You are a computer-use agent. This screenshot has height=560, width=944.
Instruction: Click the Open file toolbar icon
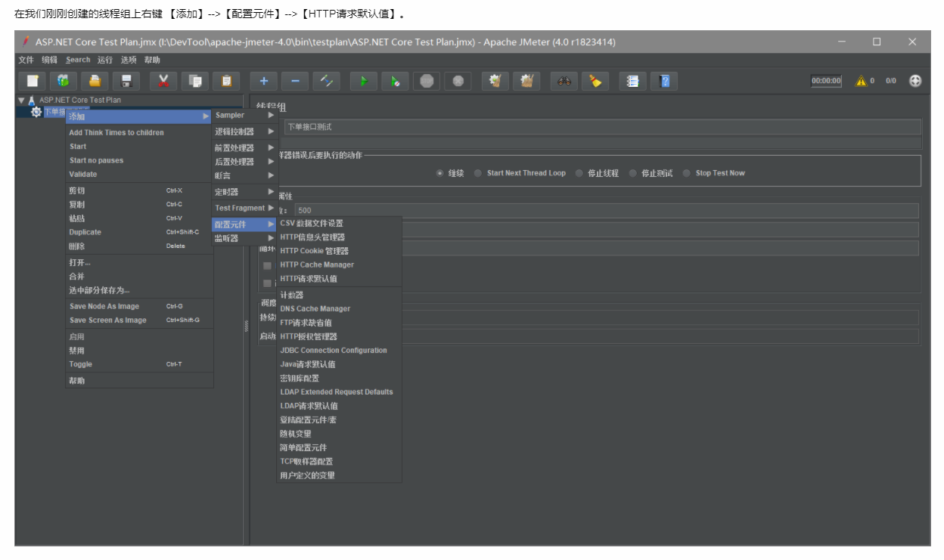tap(95, 81)
